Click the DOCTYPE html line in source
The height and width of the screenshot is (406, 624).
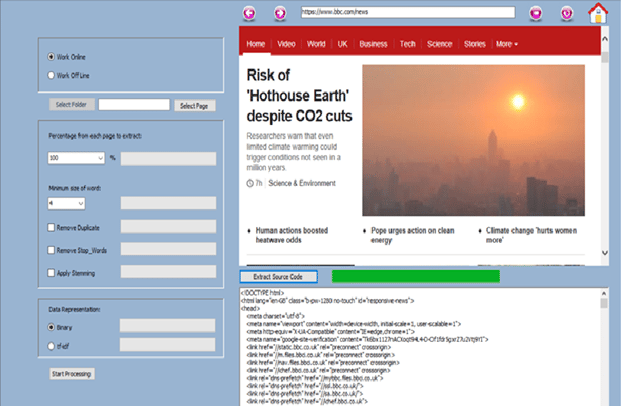[262, 293]
